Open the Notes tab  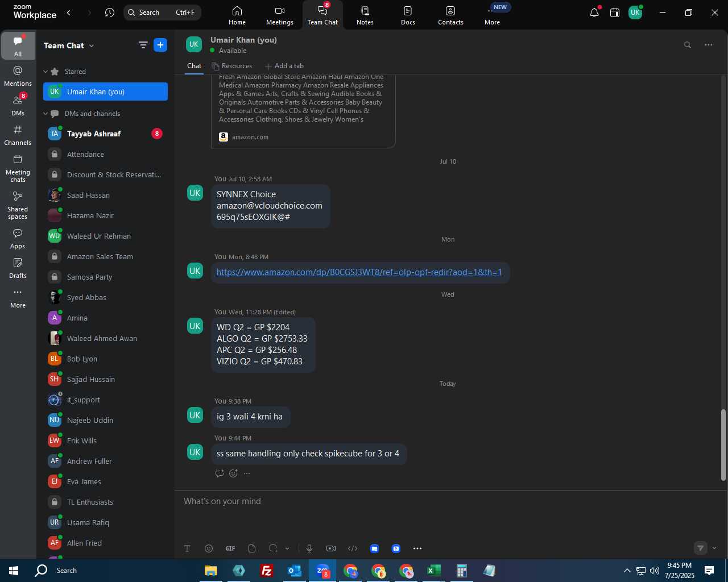pos(365,15)
